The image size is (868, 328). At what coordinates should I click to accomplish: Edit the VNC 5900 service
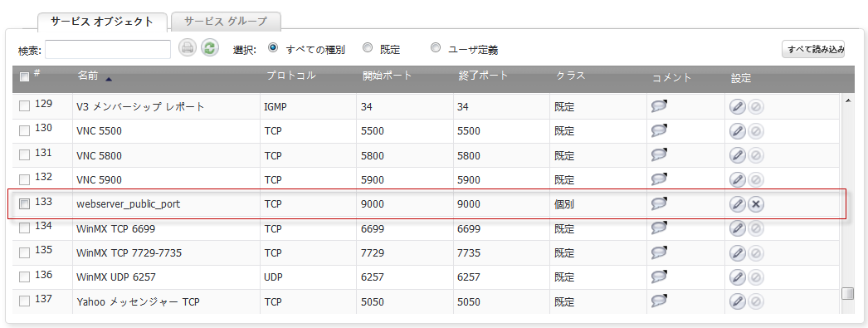(x=738, y=180)
